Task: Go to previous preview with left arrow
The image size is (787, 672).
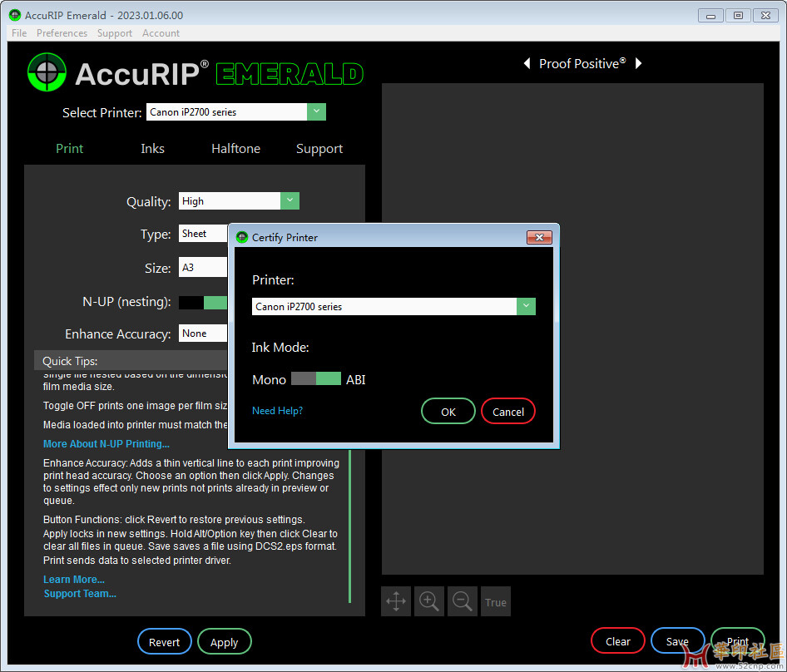Action: pos(527,64)
